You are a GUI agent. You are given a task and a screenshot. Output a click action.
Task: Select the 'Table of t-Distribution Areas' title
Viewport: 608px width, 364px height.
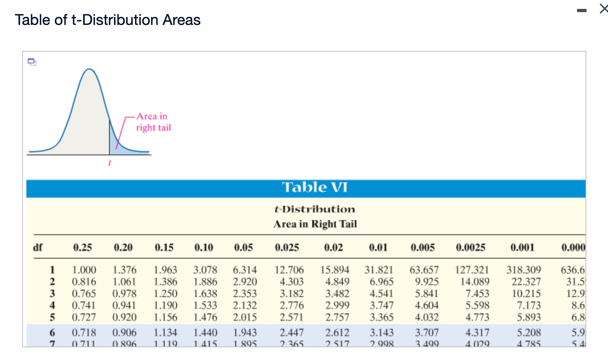point(108,20)
